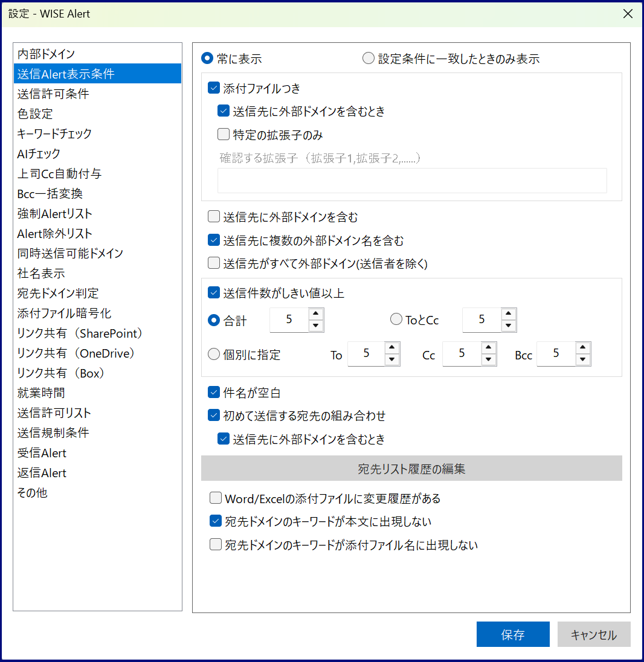Select 設定条件に一致したときのみ表示 radio option

click(369, 58)
